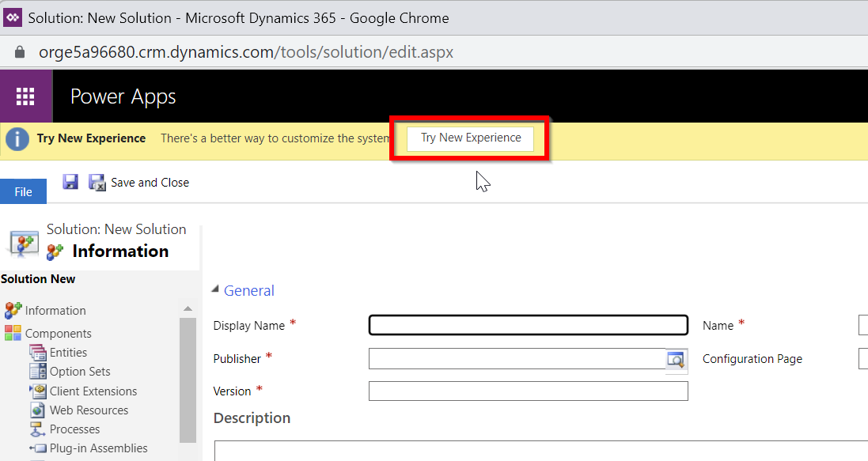
Task: Open the File menu
Action: [x=23, y=191]
